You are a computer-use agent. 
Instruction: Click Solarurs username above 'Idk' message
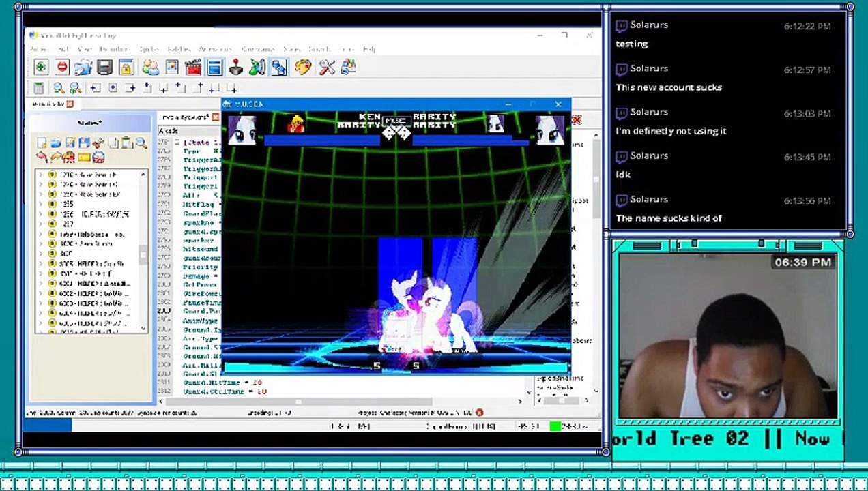[649, 155]
